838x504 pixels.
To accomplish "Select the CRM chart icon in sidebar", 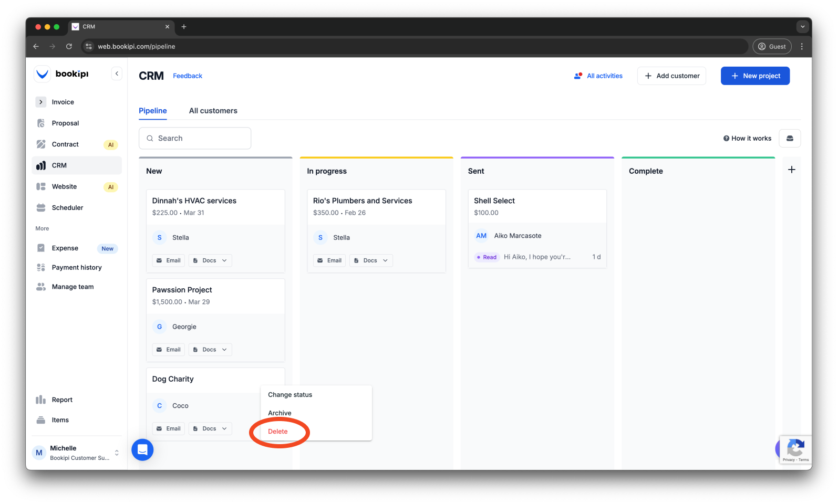I will click(x=41, y=165).
